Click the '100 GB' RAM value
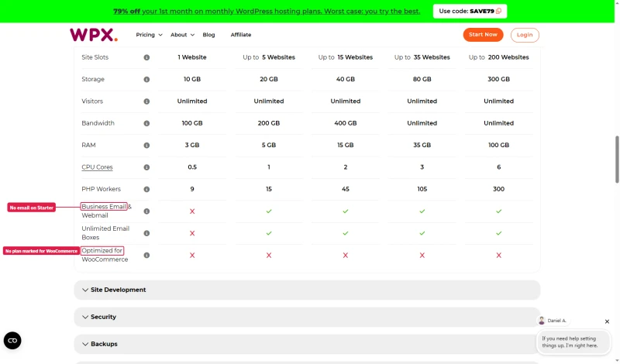This screenshot has height=364, width=620. (498, 146)
